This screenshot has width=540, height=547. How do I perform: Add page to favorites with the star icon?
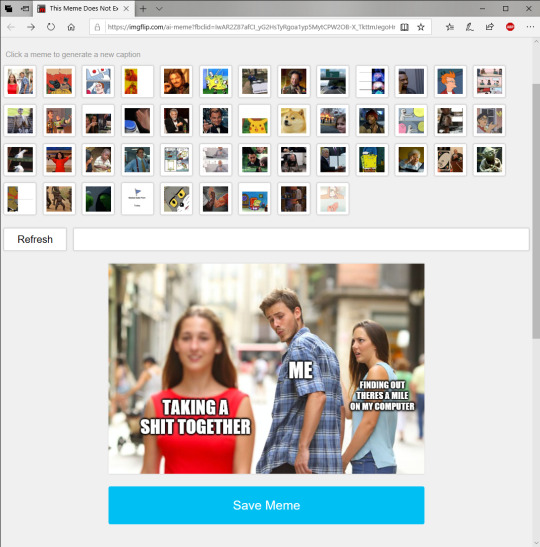coord(421,27)
